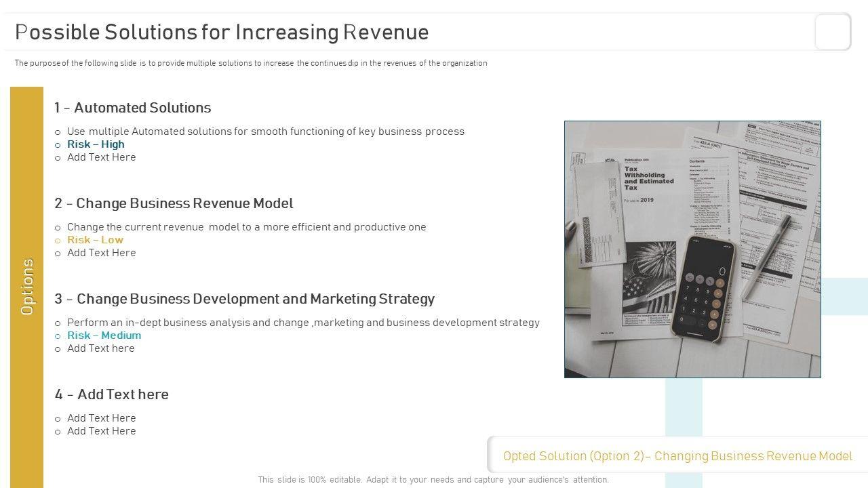Click the slide title Possible Solutions for Increasing Revenue
This screenshot has height=488, width=868.
(x=222, y=32)
